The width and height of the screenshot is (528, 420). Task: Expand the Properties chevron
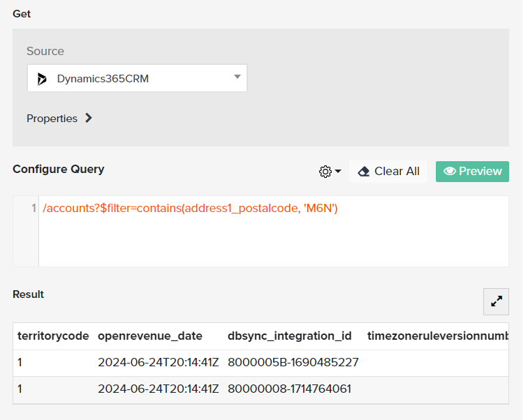[89, 119]
